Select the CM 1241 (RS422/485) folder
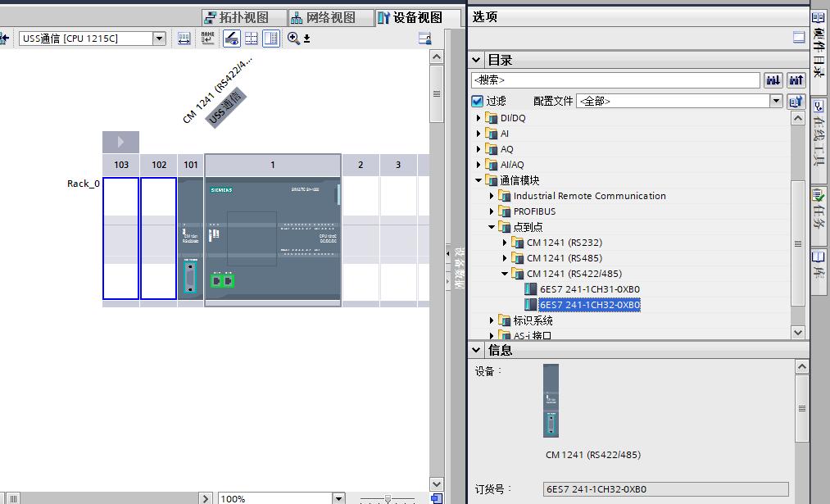The width and height of the screenshot is (830, 504). pyautogui.click(x=574, y=274)
